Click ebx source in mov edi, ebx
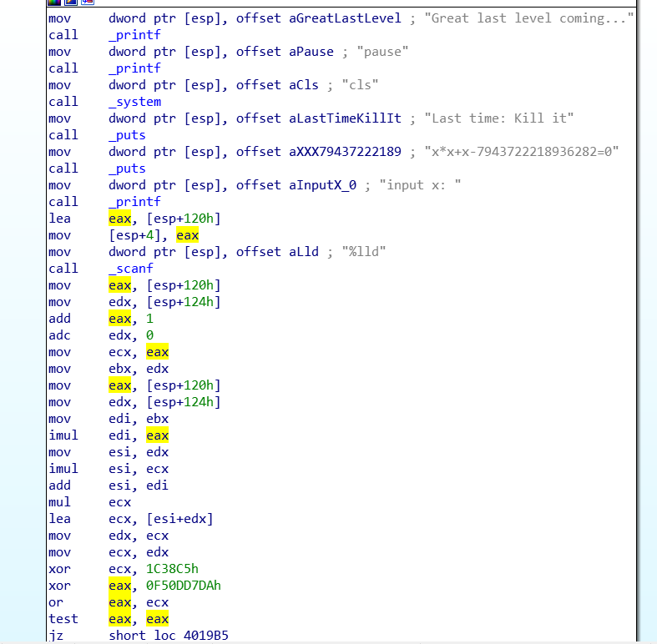Viewport: 657px width, 644px height. (x=157, y=419)
